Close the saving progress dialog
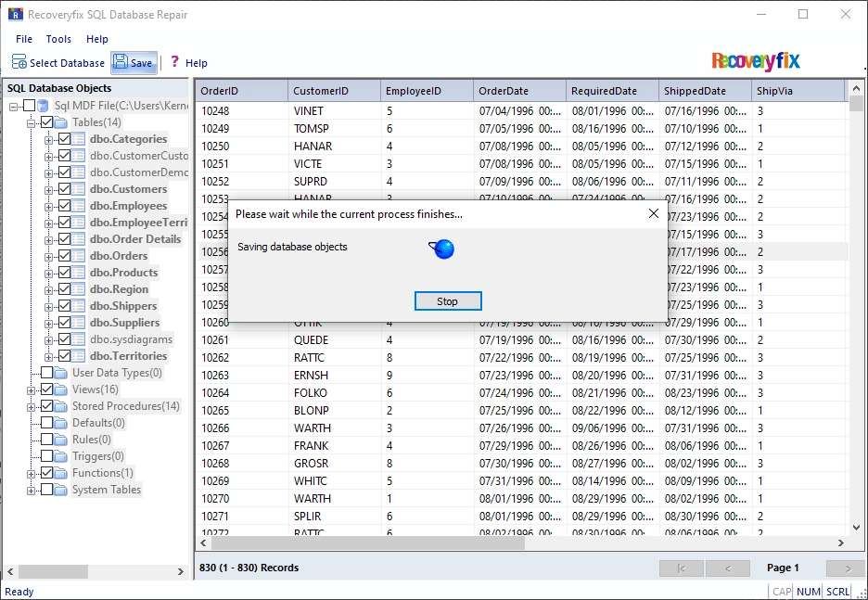 pos(653,213)
